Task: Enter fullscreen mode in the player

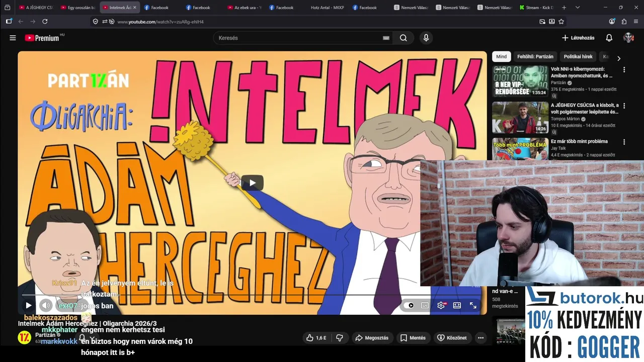Action: [x=473, y=305]
